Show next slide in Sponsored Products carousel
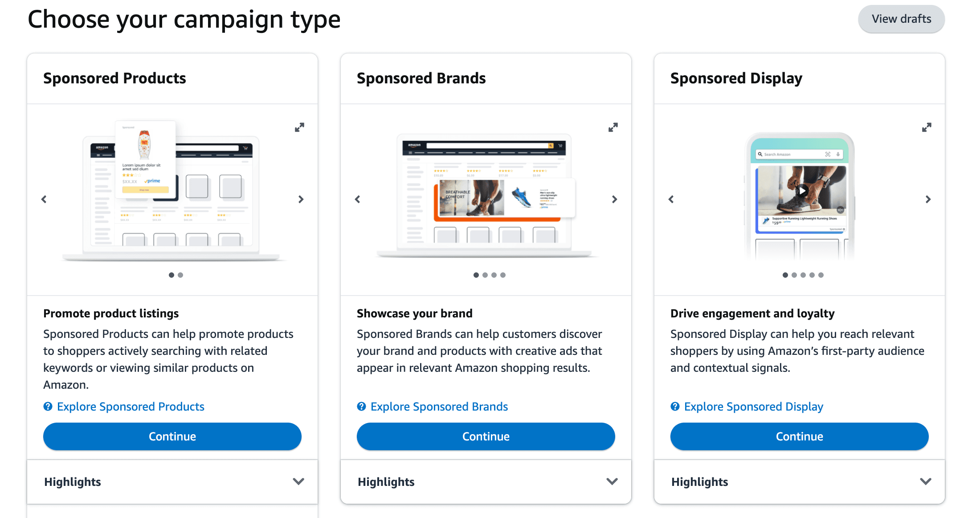The width and height of the screenshot is (980, 518). point(301,199)
